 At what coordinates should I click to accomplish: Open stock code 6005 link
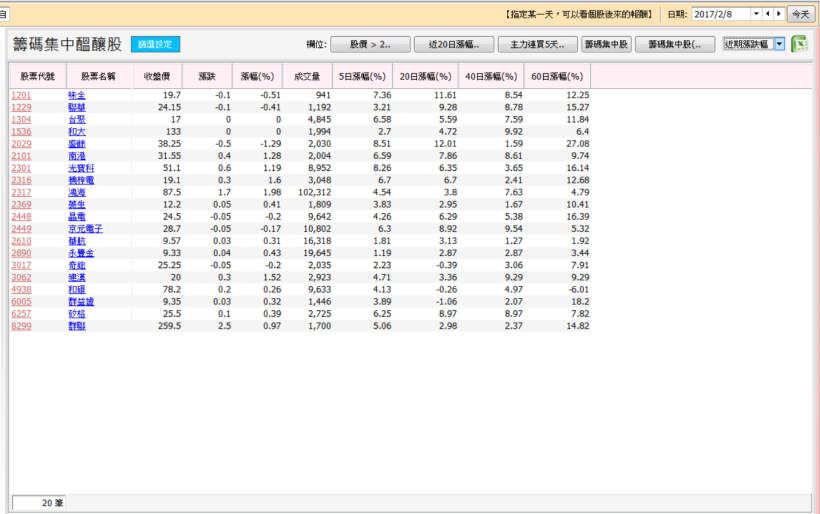pyautogui.click(x=21, y=302)
